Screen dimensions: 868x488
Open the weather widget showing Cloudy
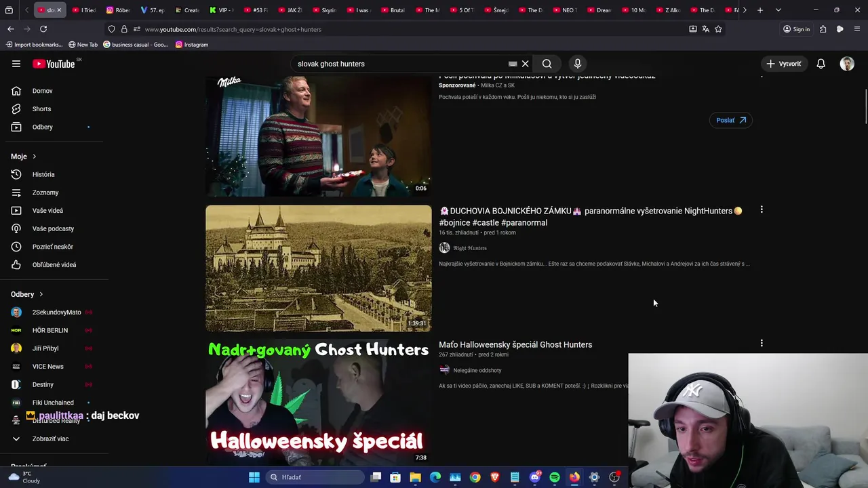pyautogui.click(x=24, y=477)
